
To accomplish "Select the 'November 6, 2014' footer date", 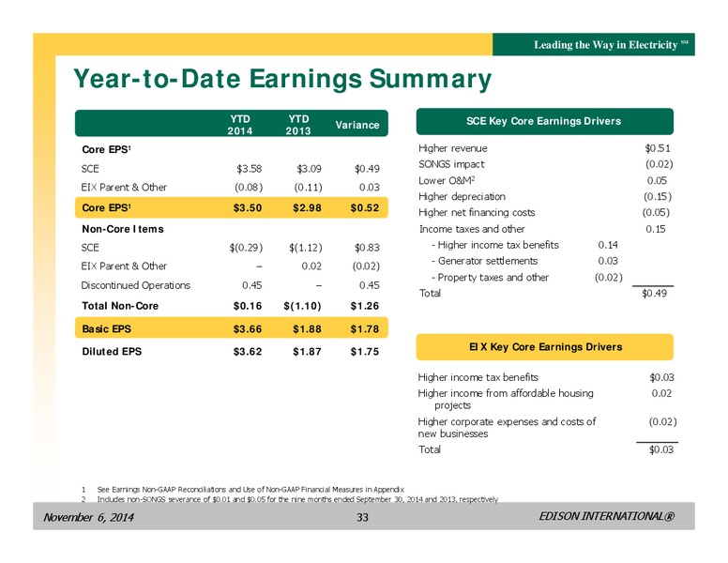I will click(x=88, y=517).
